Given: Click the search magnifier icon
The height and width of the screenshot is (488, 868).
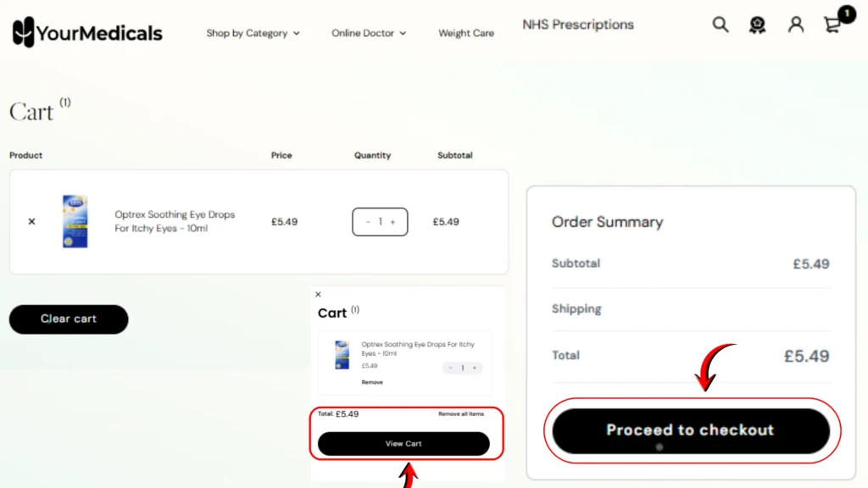Looking at the screenshot, I should 721,25.
